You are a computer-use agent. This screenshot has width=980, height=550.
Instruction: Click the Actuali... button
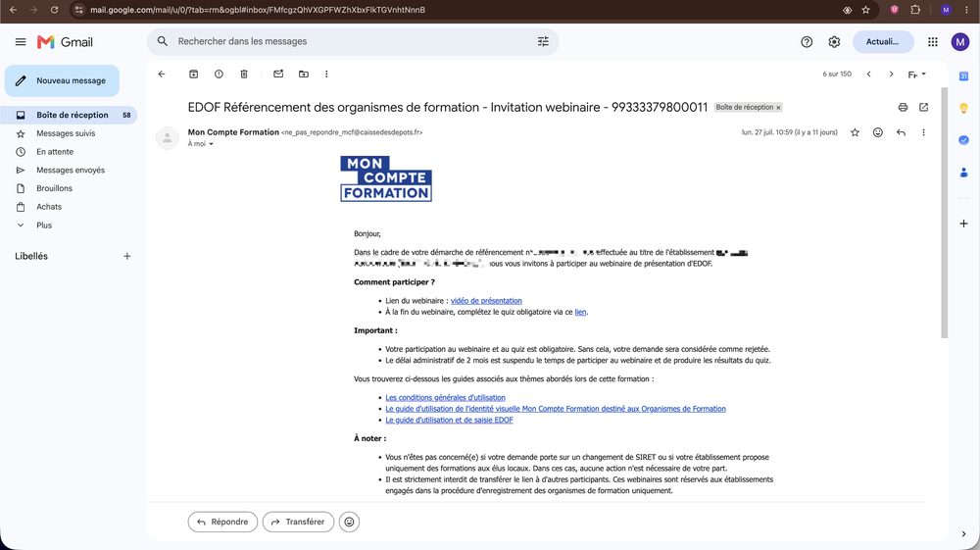pos(883,42)
